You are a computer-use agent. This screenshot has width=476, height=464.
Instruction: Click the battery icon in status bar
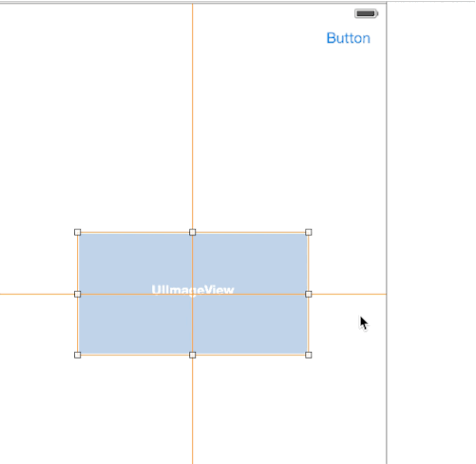[x=367, y=13]
